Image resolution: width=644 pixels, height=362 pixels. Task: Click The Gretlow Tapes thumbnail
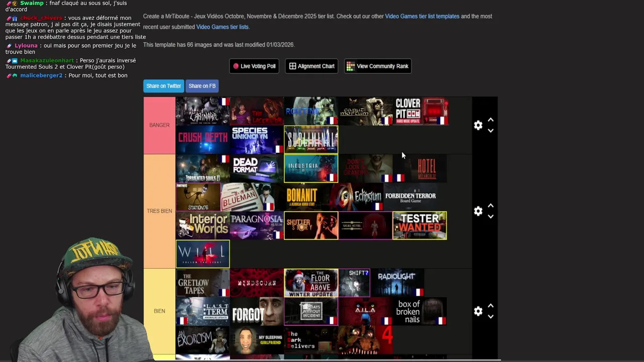coord(203,283)
